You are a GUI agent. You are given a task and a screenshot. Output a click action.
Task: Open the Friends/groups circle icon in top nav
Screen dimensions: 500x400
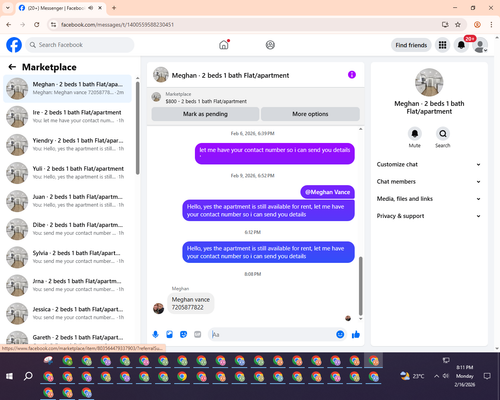pos(270,45)
